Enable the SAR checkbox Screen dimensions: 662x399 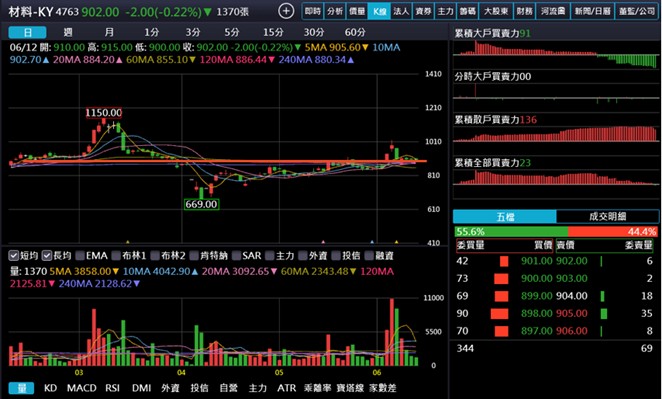point(236,255)
